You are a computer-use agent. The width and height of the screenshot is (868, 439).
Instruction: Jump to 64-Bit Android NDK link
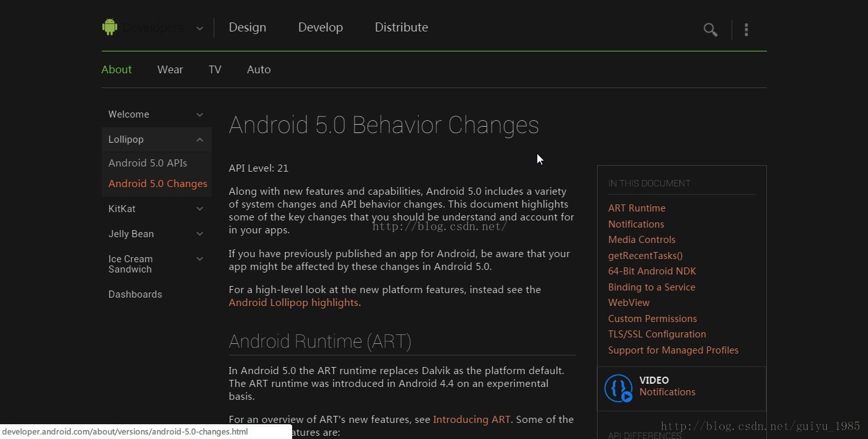(x=652, y=271)
